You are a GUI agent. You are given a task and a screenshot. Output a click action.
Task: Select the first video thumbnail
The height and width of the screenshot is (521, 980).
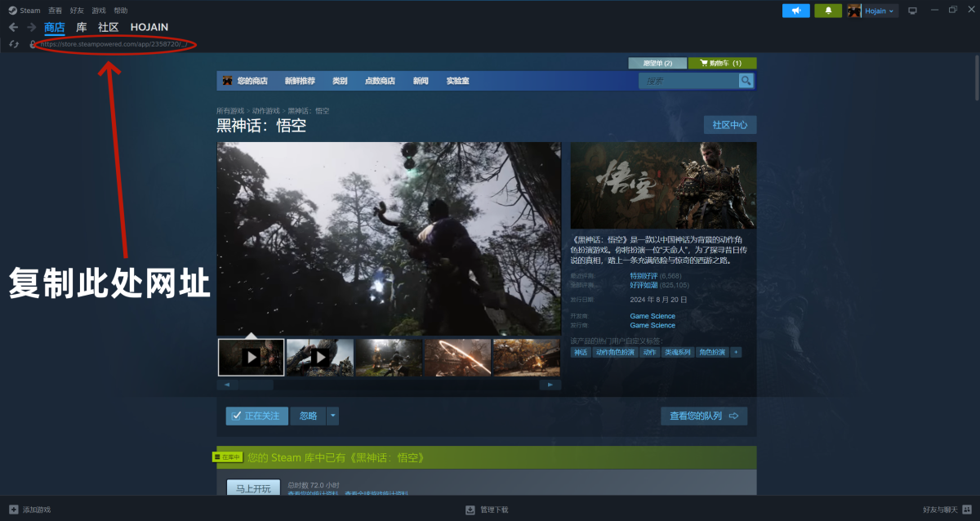[x=252, y=357]
